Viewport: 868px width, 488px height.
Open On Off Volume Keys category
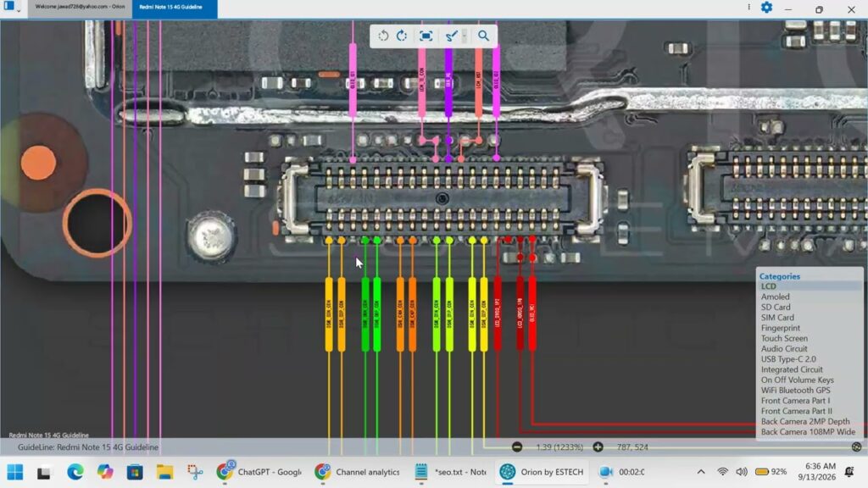797,380
